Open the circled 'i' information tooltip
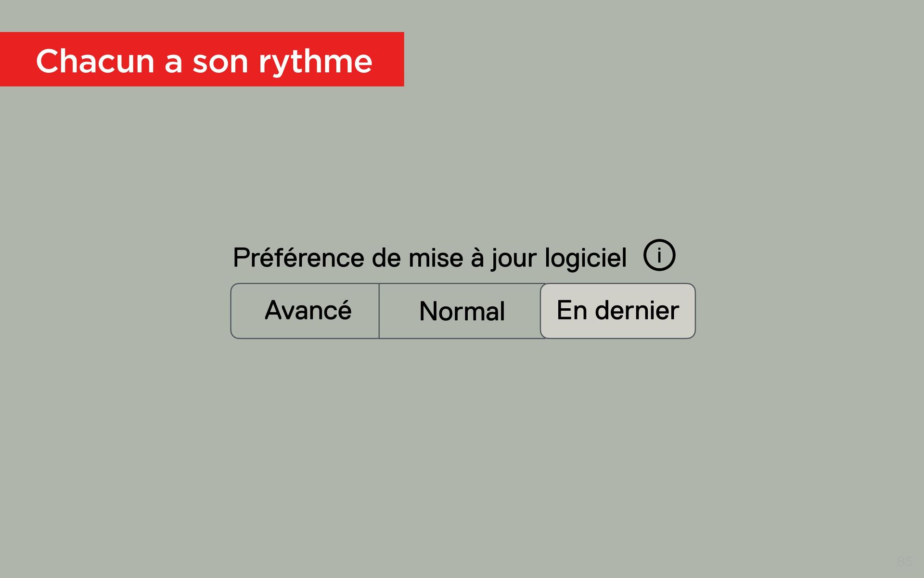Viewport: 924px width, 578px height. point(659,255)
